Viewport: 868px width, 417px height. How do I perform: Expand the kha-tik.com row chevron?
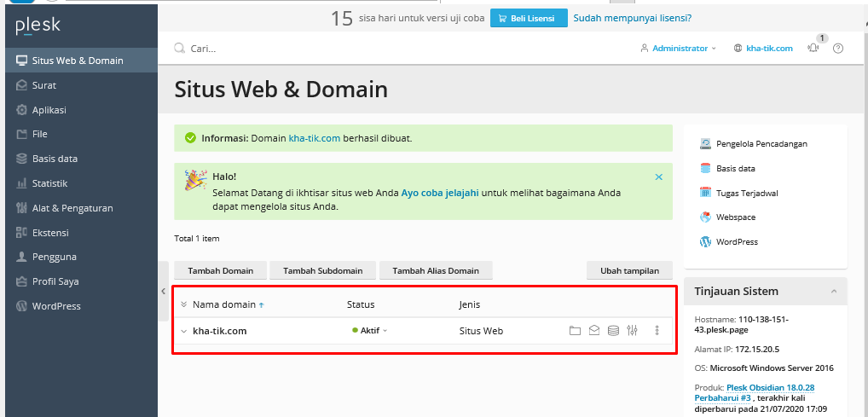click(x=184, y=331)
